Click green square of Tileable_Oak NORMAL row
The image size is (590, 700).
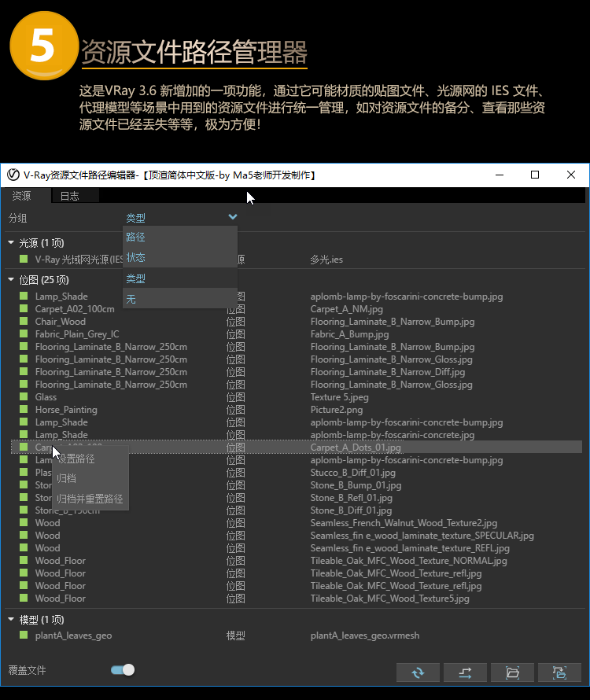click(x=24, y=560)
